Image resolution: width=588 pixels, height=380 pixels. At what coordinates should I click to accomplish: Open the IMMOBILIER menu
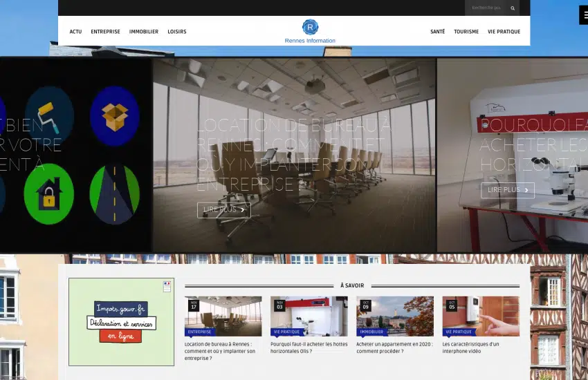pyautogui.click(x=144, y=32)
